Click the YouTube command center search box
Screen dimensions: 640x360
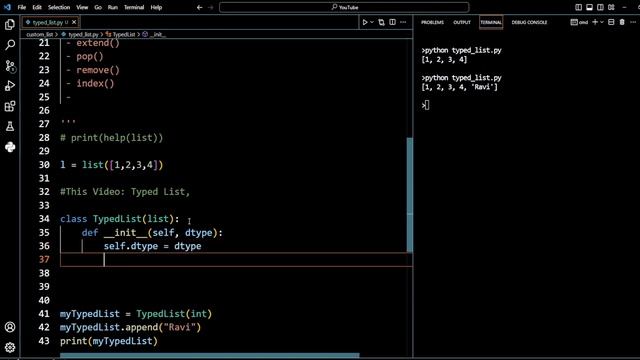point(344,7)
